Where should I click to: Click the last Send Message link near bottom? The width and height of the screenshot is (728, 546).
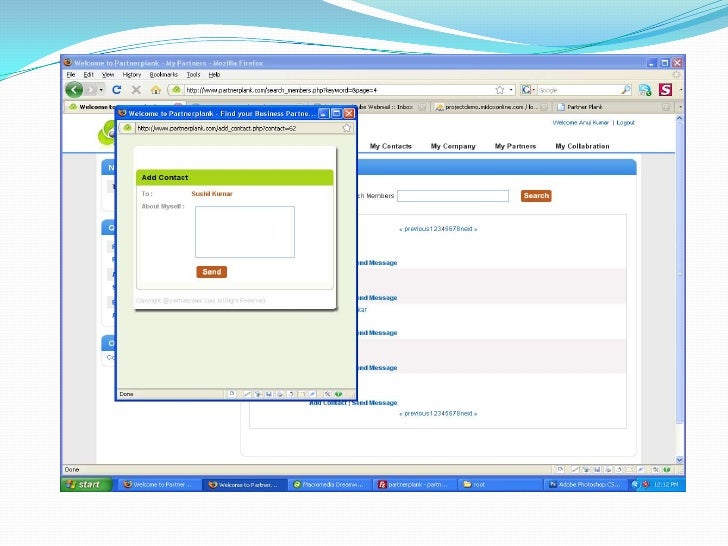374,403
